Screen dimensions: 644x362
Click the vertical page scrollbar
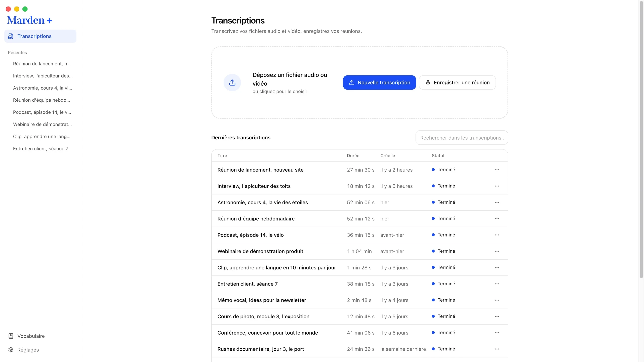coord(641,140)
